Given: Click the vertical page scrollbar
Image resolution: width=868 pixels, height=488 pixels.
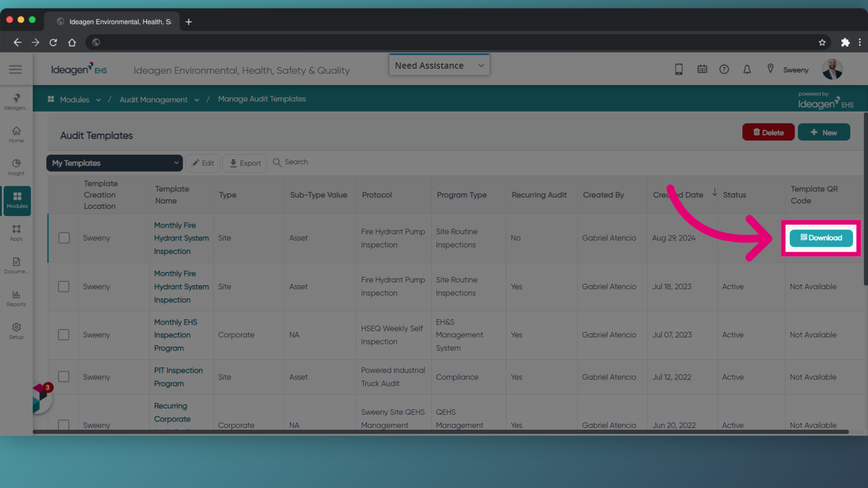Looking at the screenshot, I should click(x=865, y=199).
